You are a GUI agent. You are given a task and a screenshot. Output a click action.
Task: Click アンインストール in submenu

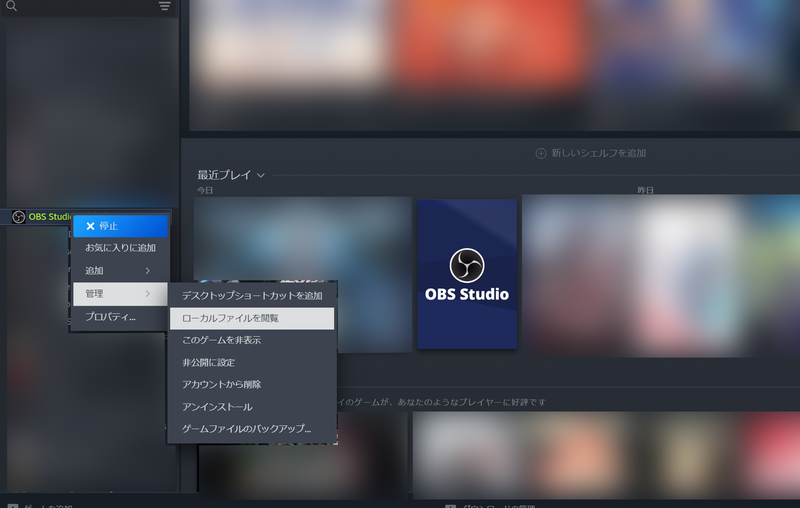[252, 407]
